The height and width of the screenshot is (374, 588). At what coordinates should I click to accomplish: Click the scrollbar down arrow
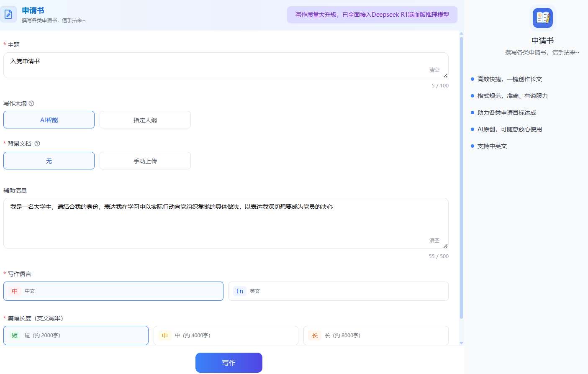pyautogui.click(x=461, y=343)
